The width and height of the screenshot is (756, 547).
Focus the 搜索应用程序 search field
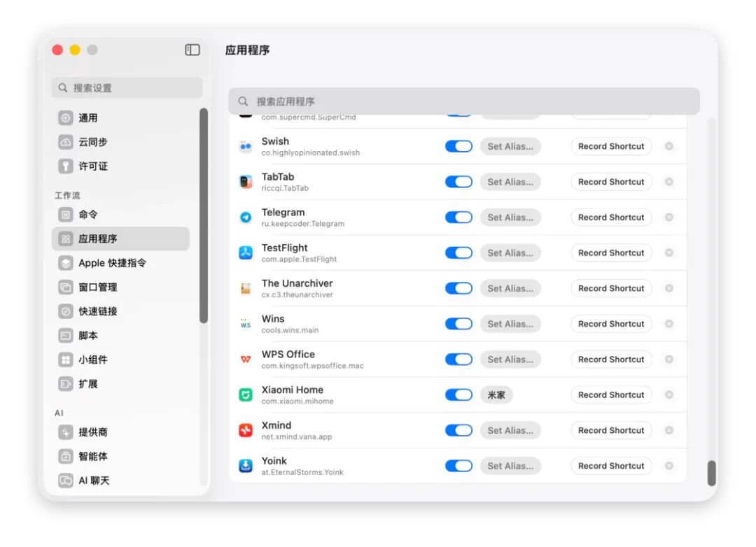464,101
